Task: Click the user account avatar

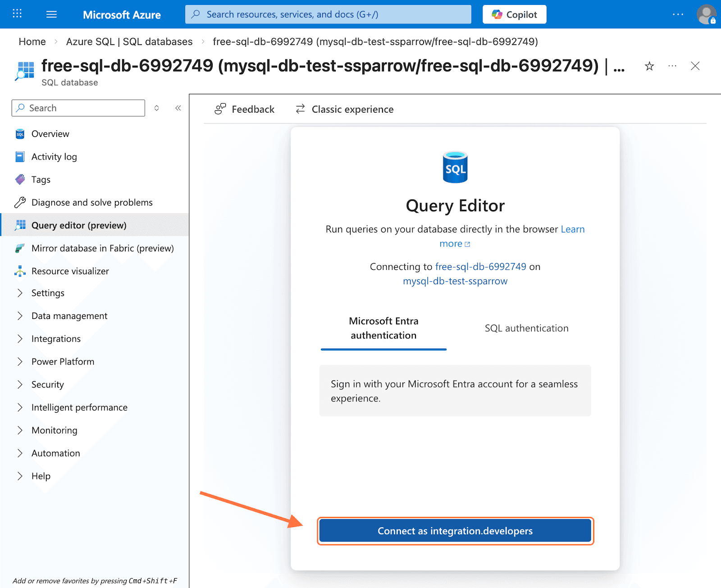Action: tap(706, 14)
